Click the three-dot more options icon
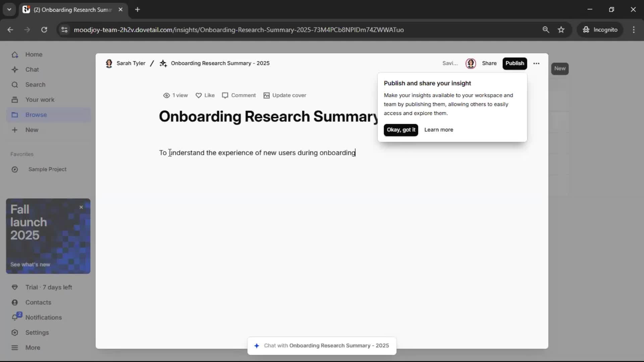 [536, 63]
